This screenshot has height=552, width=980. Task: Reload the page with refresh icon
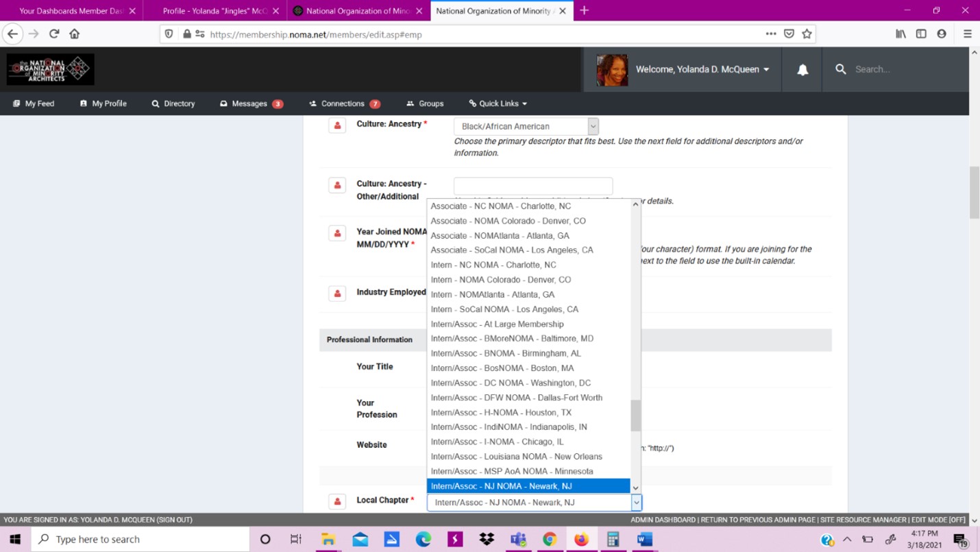point(54,34)
